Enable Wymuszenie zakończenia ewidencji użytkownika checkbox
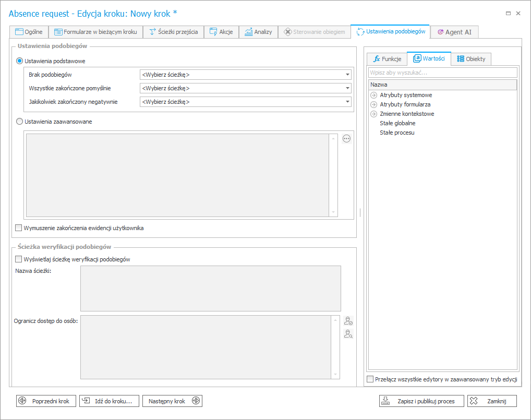The height and width of the screenshot is (420, 531). click(x=19, y=228)
